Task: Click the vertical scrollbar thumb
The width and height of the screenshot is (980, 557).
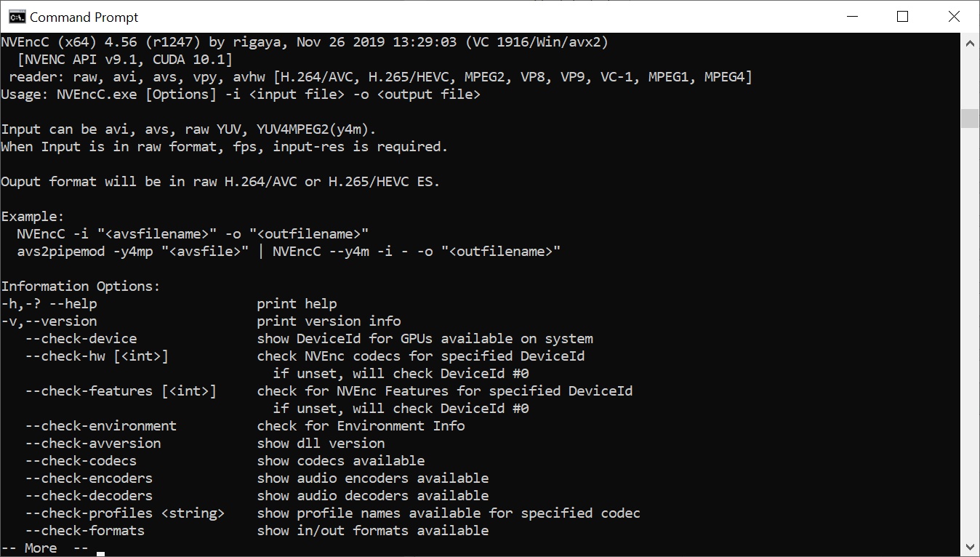Action: pos(970,119)
